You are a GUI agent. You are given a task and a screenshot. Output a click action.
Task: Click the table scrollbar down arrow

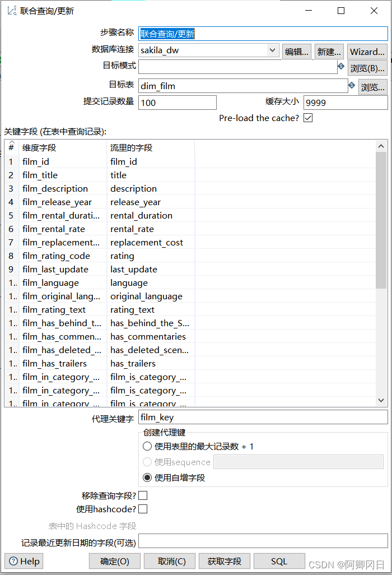click(381, 400)
